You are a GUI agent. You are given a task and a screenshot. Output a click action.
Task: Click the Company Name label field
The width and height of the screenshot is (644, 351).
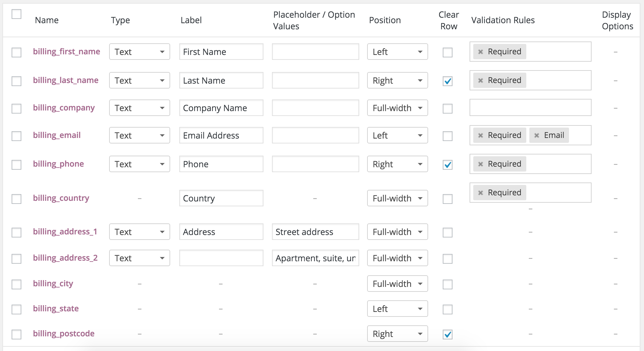click(221, 108)
